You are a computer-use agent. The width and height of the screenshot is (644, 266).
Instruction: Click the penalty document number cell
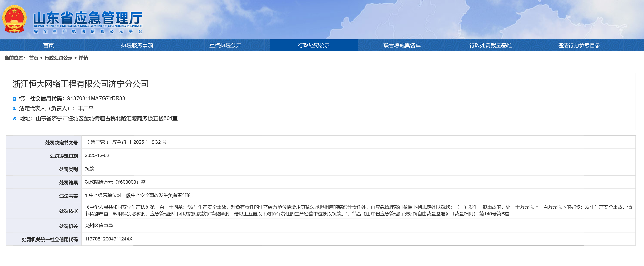126,142
